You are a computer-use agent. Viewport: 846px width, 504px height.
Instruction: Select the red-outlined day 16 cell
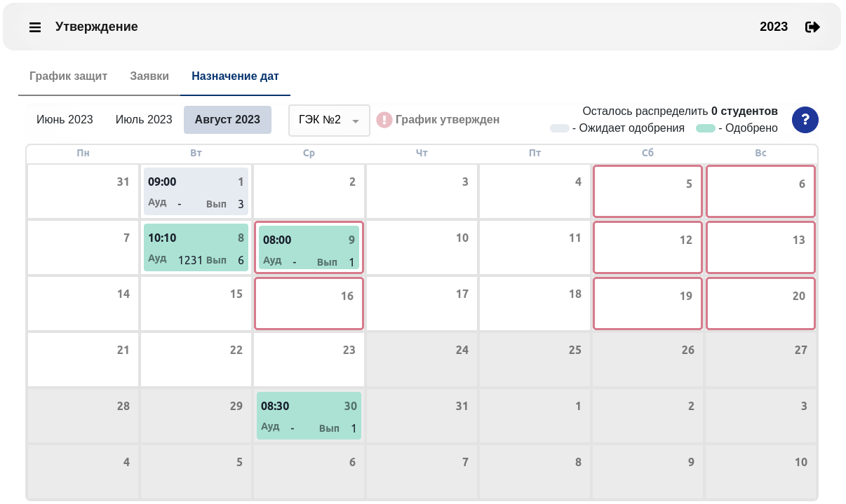(309, 304)
